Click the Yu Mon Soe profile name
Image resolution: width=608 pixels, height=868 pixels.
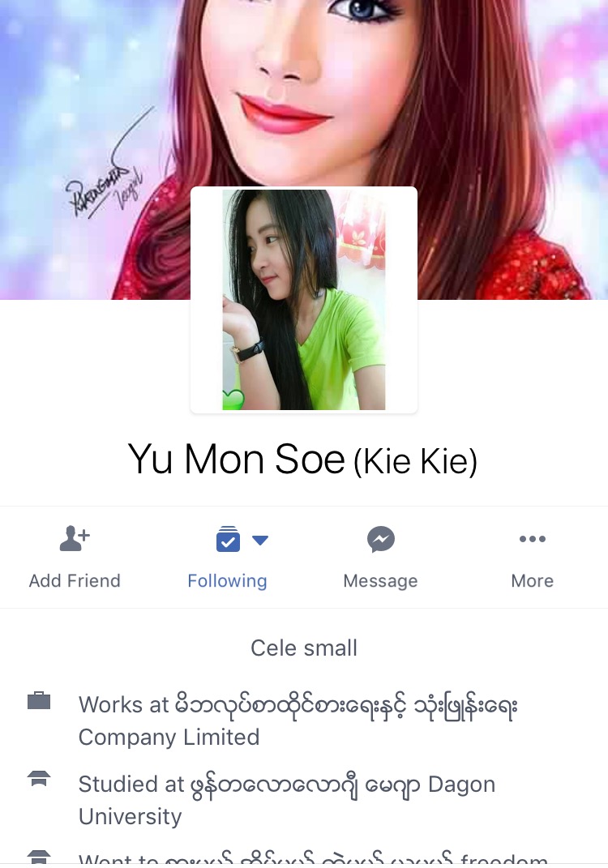coord(237,459)
